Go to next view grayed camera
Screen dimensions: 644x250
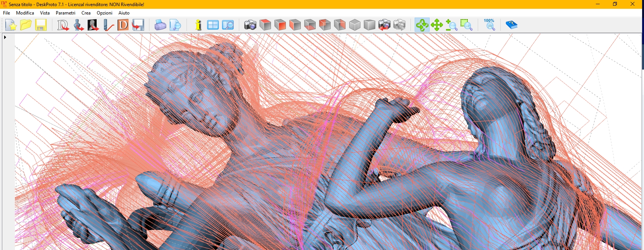pos(399,25)
